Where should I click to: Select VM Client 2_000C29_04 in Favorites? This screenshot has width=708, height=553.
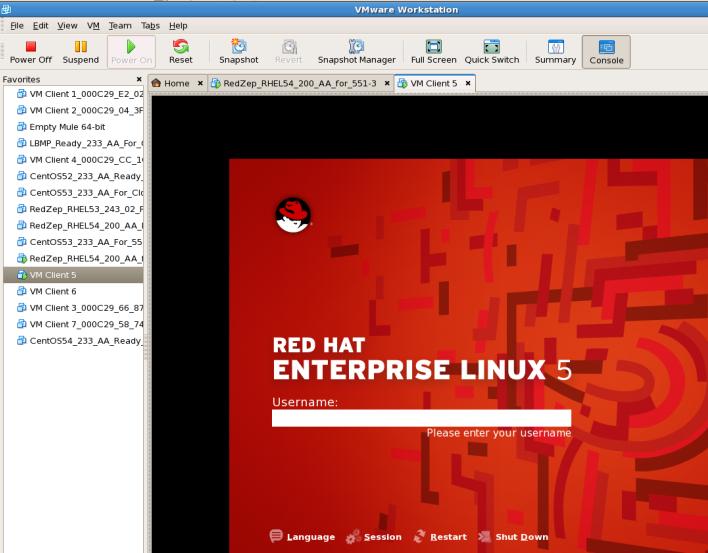click(73, 110)
